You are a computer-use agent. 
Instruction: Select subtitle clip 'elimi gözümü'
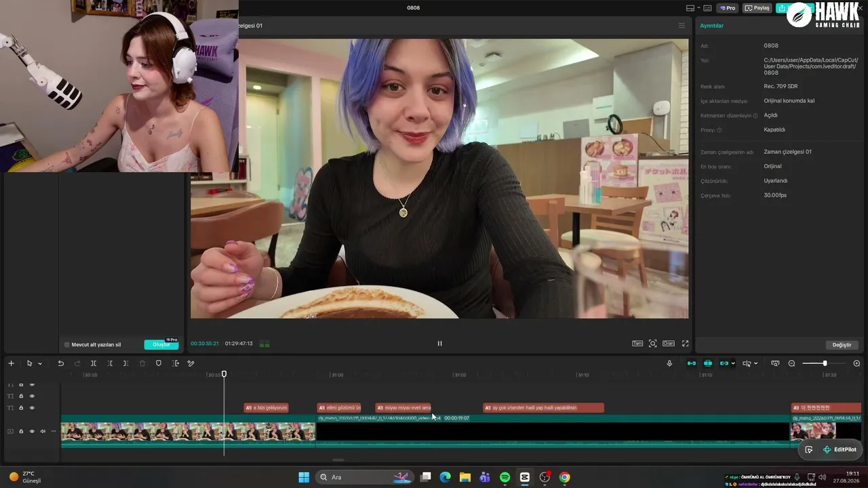pos(339,408)
